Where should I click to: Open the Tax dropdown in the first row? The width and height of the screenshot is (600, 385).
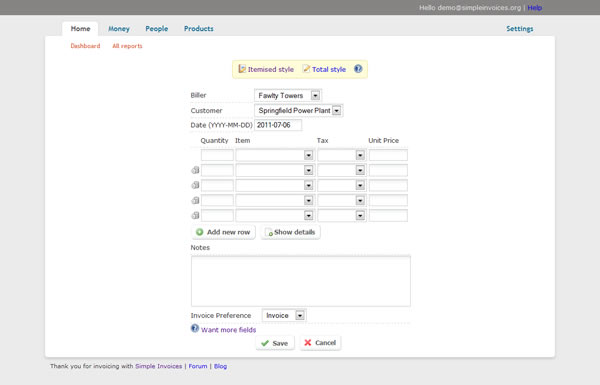[341, 155]
